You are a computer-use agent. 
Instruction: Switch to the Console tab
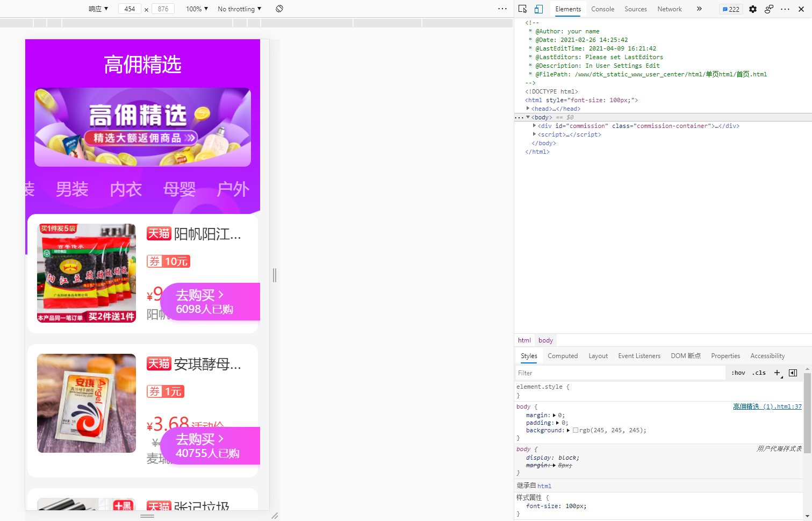pos(602,9)
